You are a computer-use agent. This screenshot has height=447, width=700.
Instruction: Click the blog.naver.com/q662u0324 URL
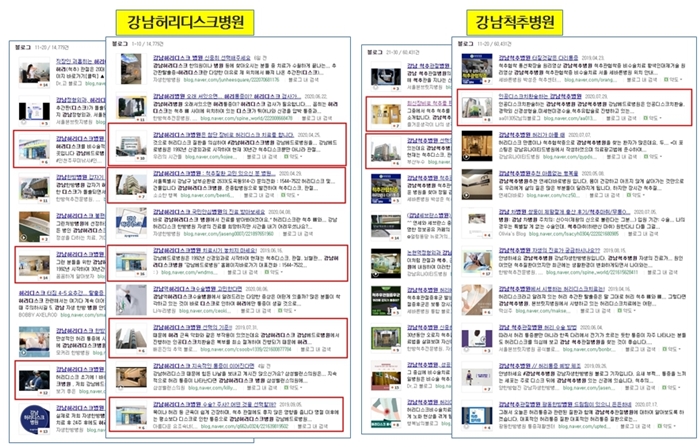coord(244,426)
